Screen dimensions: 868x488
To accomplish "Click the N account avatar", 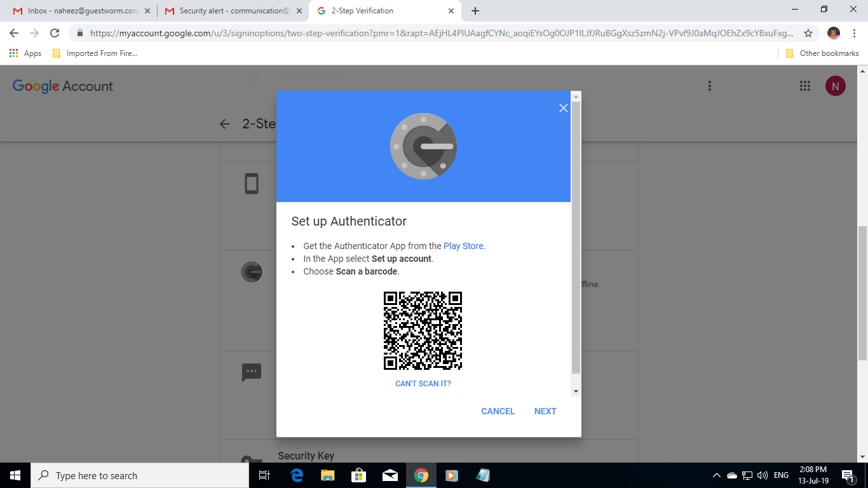I will [x=836, y=86].
